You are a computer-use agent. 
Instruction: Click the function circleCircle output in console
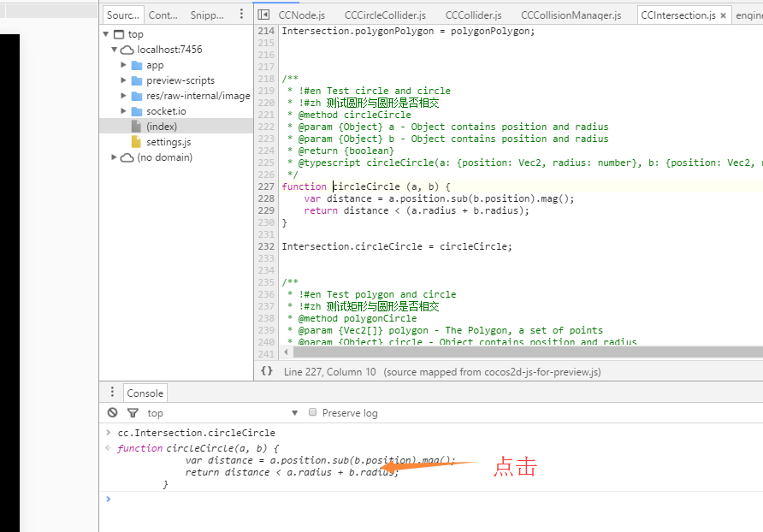[x=287, y=466]
